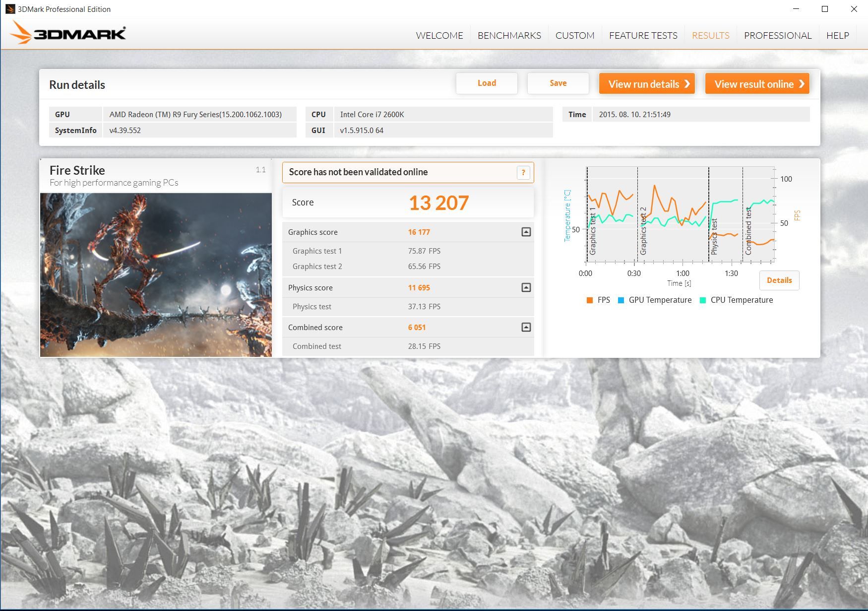This screenshot has height=611, width=868.
Task: Click the Run details heading
Action: point(77,85)
